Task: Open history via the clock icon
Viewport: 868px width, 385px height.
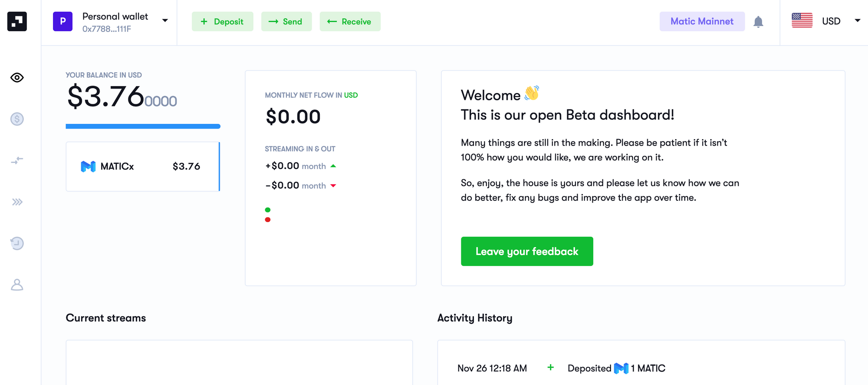Action: pyautogui.click(x=16, y=243)
